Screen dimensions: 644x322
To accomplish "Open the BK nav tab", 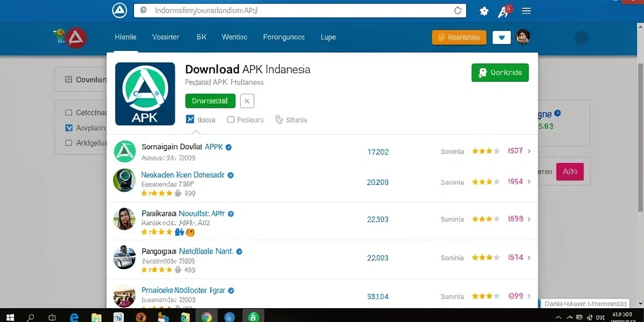I will (x=202, y=37).
